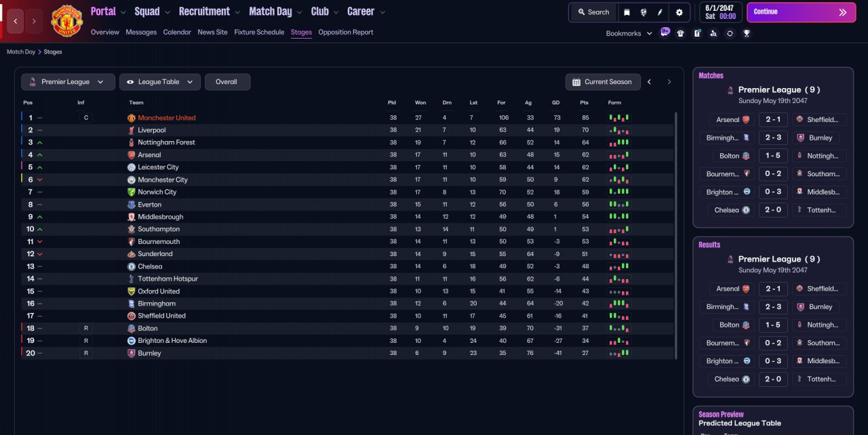Click the Search button

(x=593, y=12)
